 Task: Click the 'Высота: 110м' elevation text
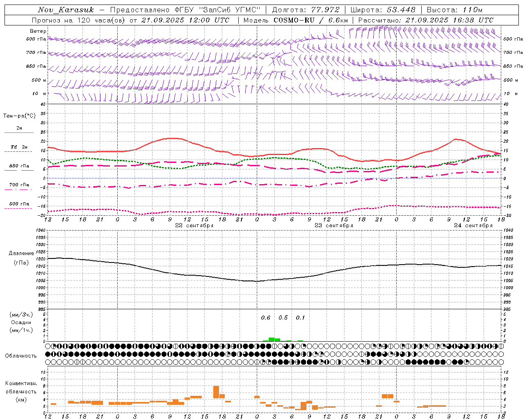tap(454, 10)
